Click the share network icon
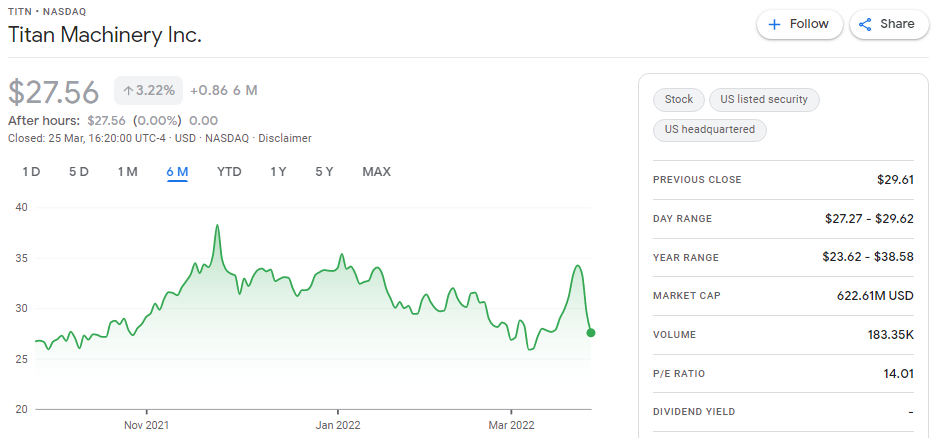This screenshot has height=438, width=945. 865,24
